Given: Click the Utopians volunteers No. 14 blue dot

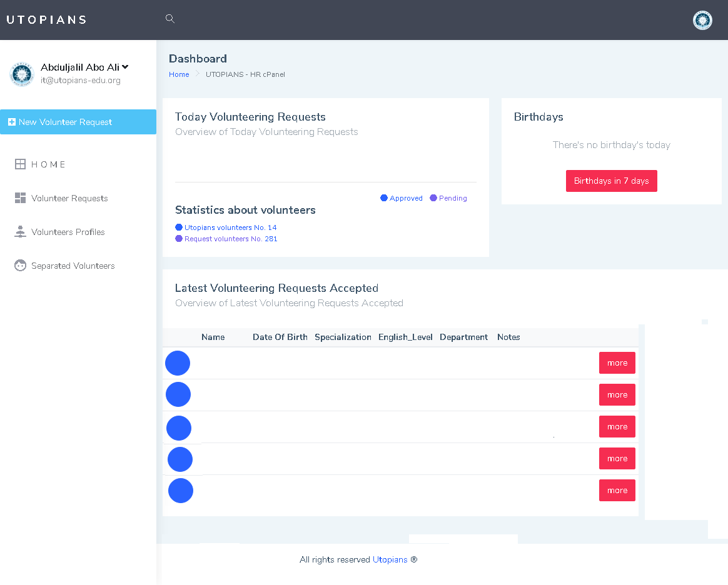Looking at the screenshot, I should coord(179,227).
